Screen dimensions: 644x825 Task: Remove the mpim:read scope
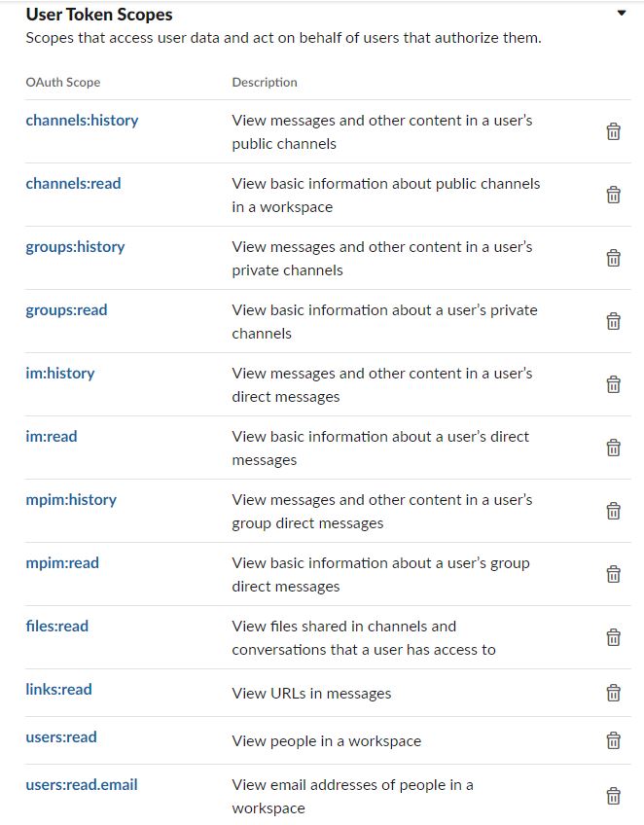coord(614,573)
